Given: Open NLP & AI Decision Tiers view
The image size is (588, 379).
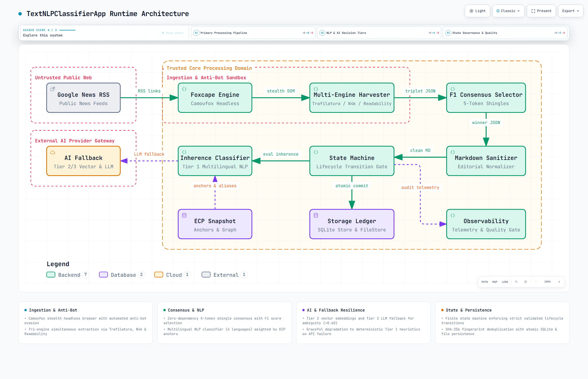Looking at the screenshot, I should pos(379,33).
